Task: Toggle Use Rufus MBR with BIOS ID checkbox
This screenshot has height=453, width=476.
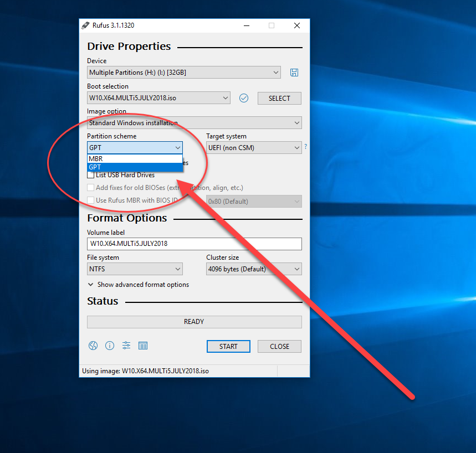Action: (x=90, y=200)
